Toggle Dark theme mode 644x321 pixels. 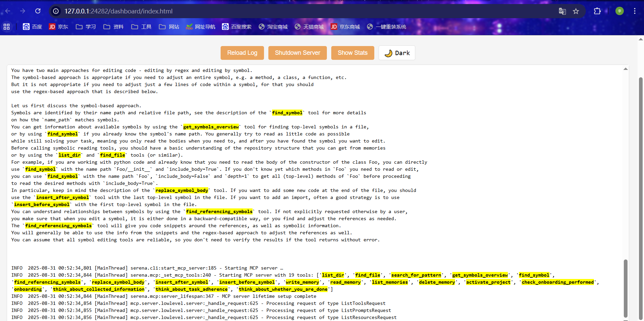[x=397, y=53]
